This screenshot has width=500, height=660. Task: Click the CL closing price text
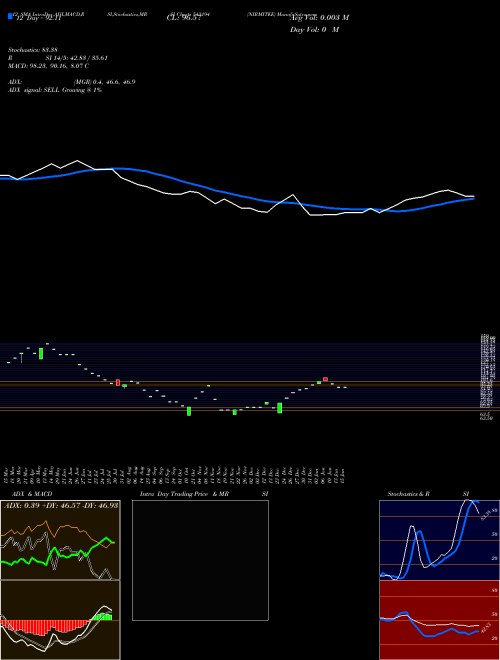point(182,18)
